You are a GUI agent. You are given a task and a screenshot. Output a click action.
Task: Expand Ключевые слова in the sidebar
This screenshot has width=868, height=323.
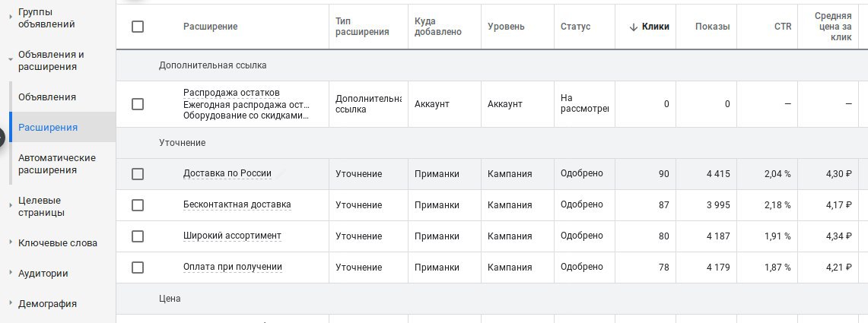(57, 243)
